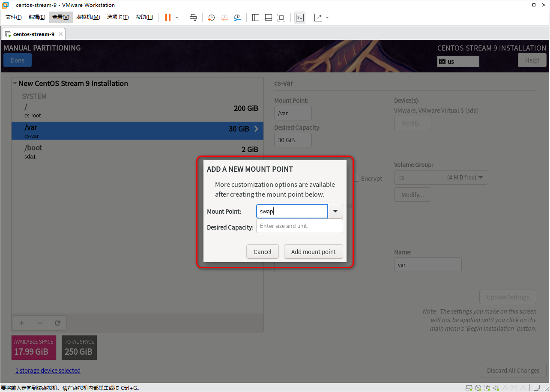This screenshot has height=392, width=550.
Task: Select the centos-stream-9 VM tab
Action: point(33,34)
